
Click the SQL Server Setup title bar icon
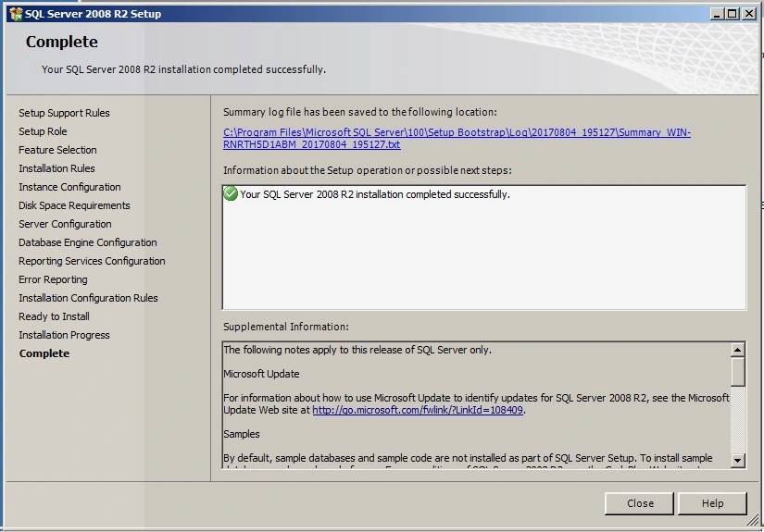coord(14,14)
